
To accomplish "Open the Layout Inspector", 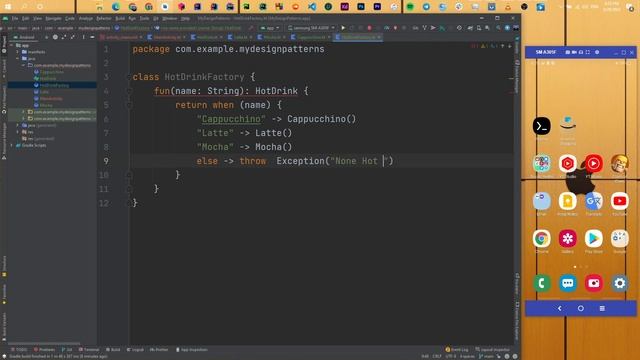I will 492,350.
